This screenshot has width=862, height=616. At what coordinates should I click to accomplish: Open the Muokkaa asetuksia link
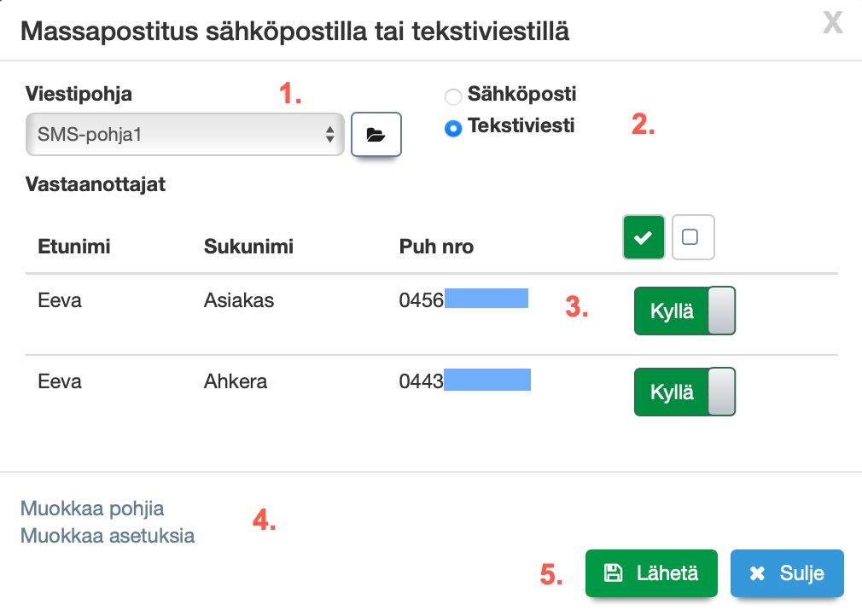point(108,536)
